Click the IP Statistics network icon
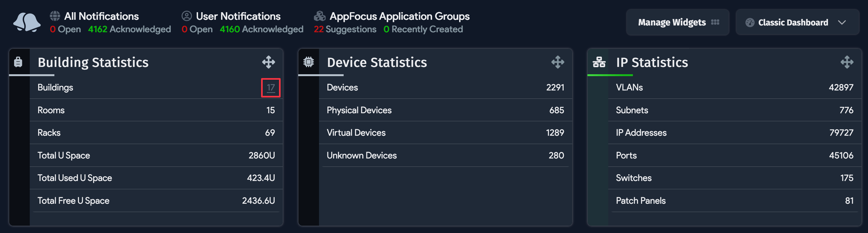The width and height of the screenshot is (868, 233). point(599,62)
